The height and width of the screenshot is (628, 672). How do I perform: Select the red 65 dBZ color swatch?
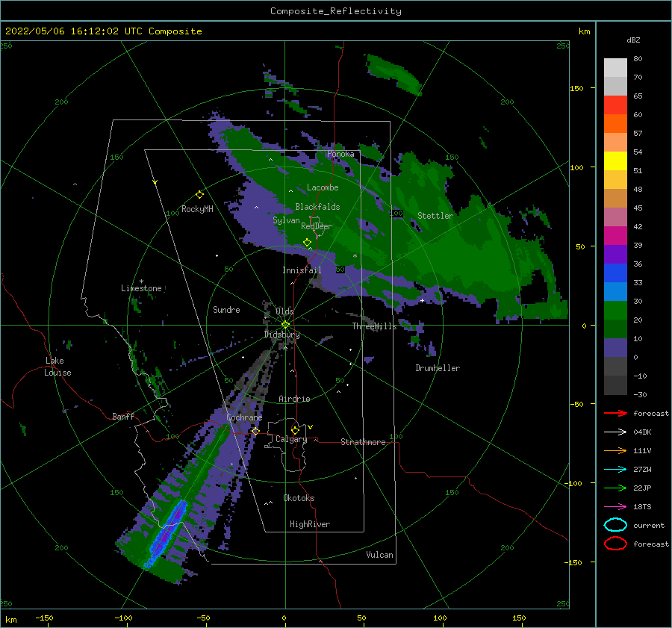tap(615, 105)
